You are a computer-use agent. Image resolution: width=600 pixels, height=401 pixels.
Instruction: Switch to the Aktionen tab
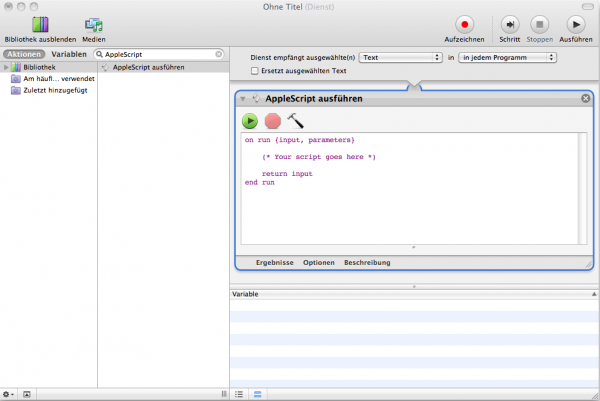pos(24,54)
